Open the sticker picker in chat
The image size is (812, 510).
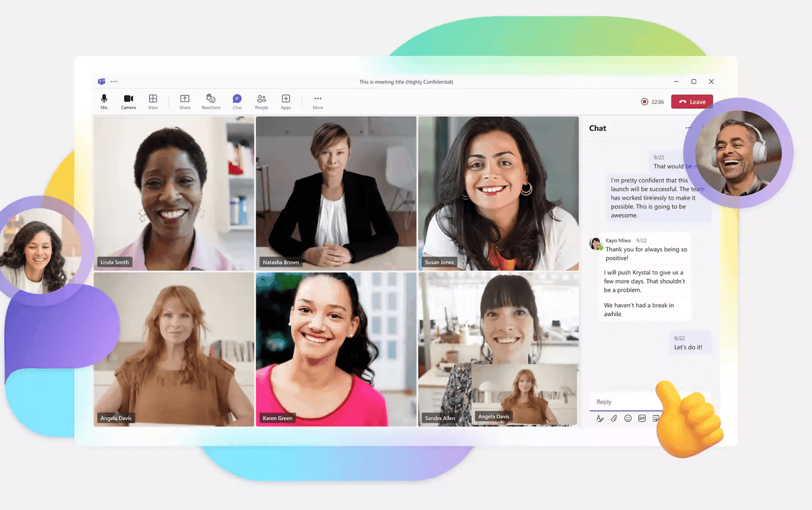(655, 418)
